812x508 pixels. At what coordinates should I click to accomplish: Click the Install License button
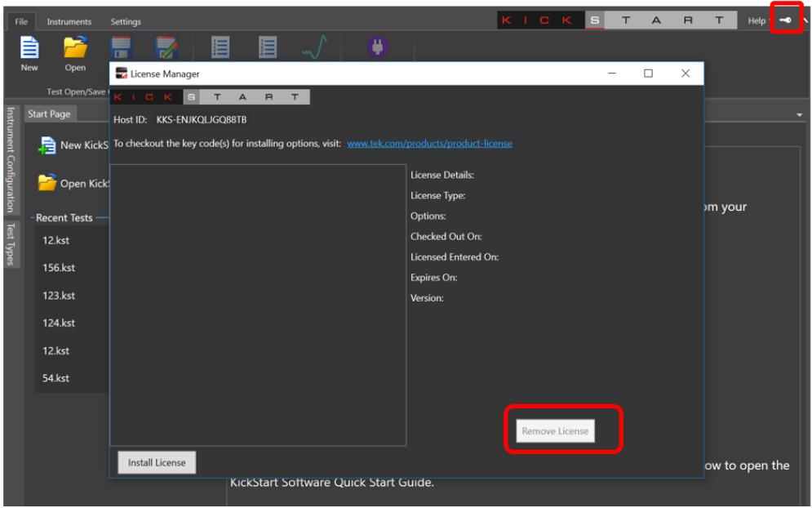[x=157, y=462]
